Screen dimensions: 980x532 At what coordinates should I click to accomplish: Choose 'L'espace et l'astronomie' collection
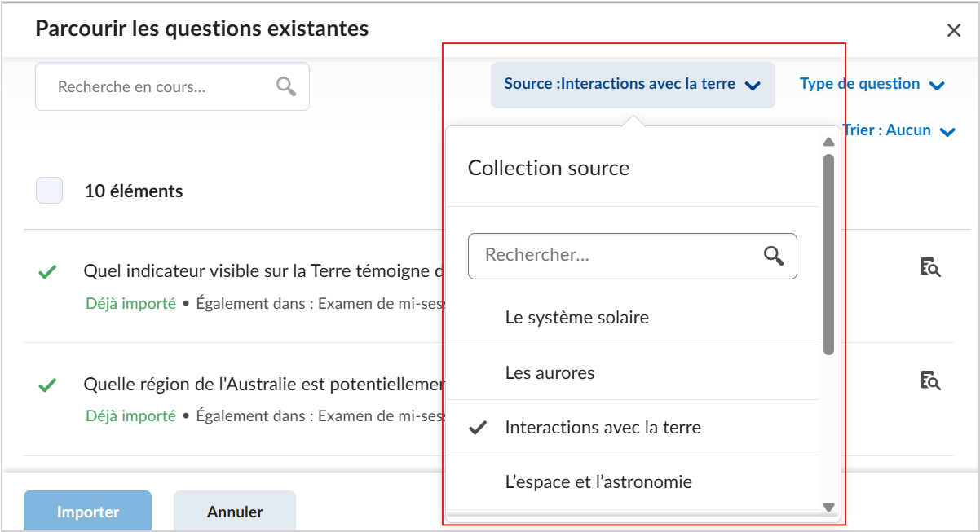(x=633, y=481)
